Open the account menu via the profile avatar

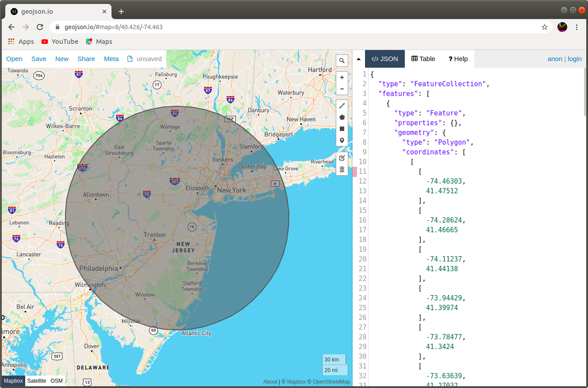[x=562, y=27]
